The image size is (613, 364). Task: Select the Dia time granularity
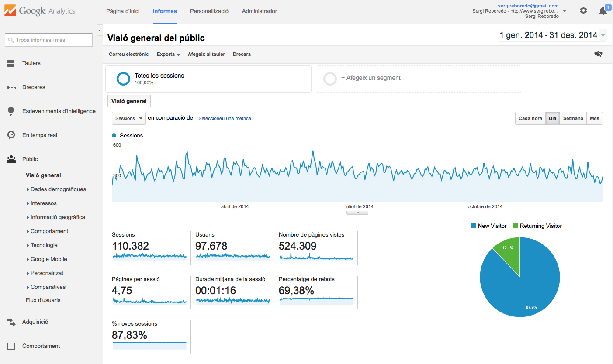tap(553, 118)
